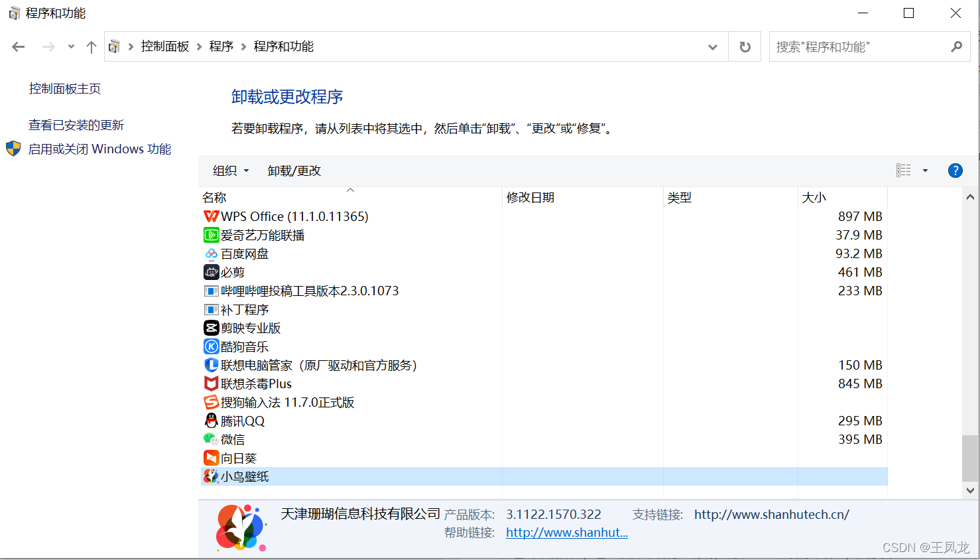The width and height of the screenshot is (980, 560).
Task: Click the WPS Office program icon
Action: 211,216
